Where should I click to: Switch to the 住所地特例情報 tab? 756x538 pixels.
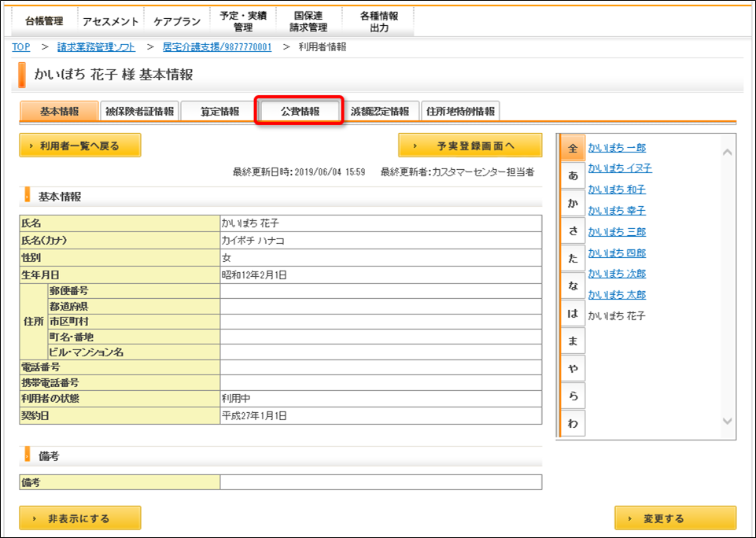point(460,112)
